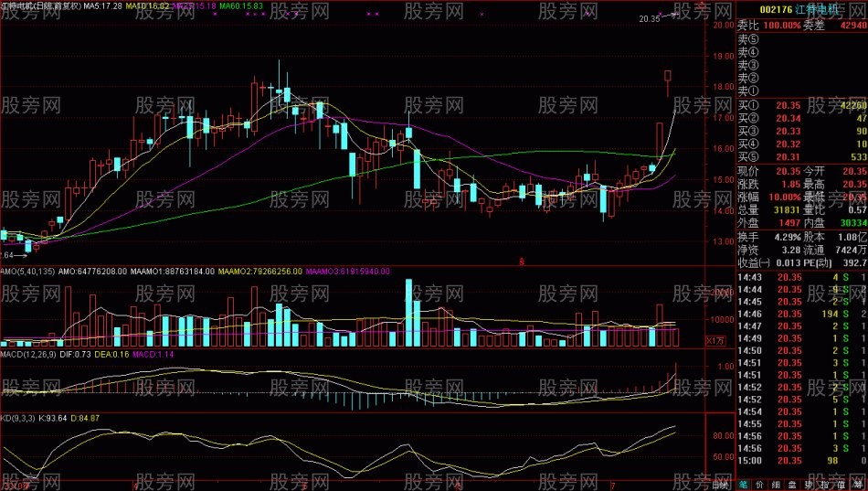Select the 买⑤ bid price 20.31
Viewport: 868px width, 491px height.
pyautogui.click(x=788, y=157)
